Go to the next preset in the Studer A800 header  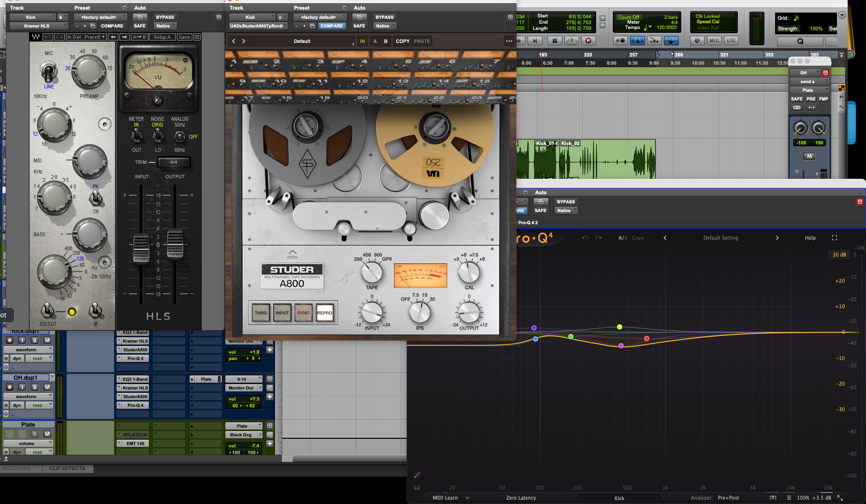coord(244,41)
